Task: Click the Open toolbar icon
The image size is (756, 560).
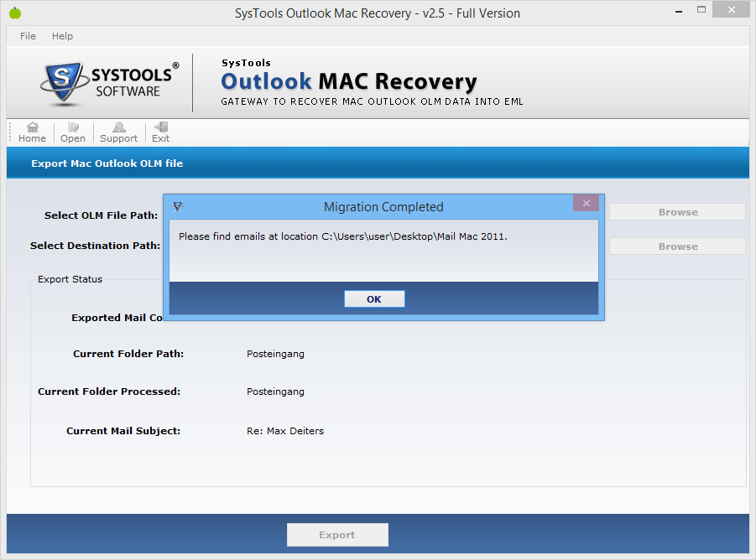Action: (73, 132)
